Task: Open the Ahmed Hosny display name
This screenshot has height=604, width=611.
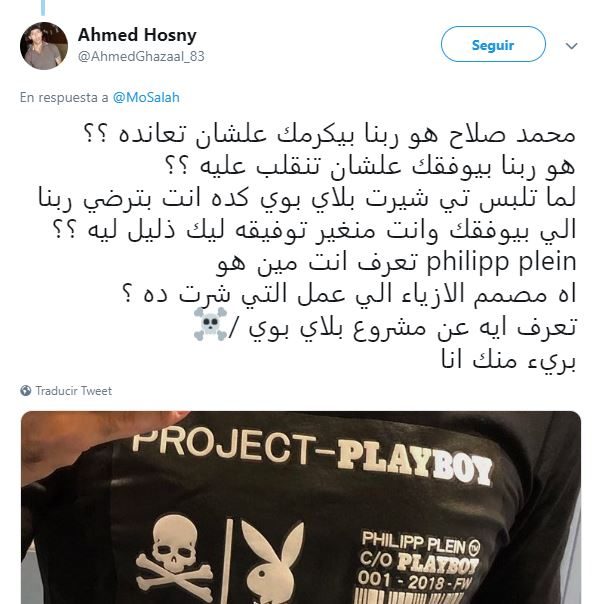Action: (x=137, y=35)
